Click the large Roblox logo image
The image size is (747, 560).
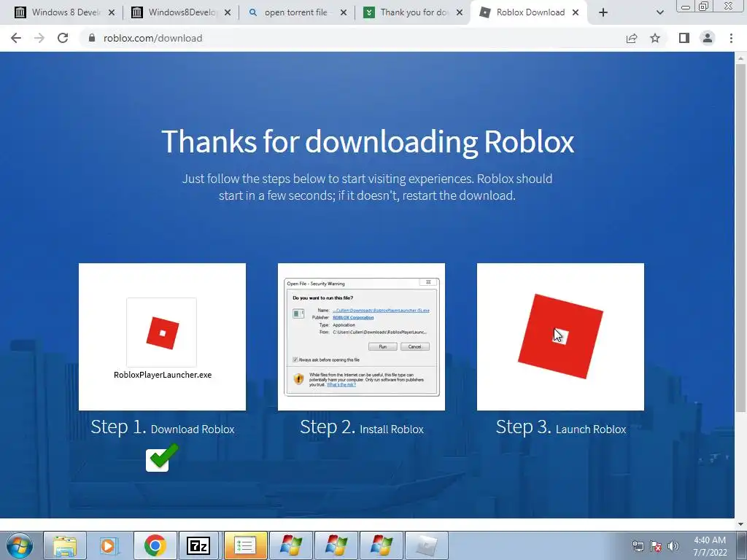[560, 337]
